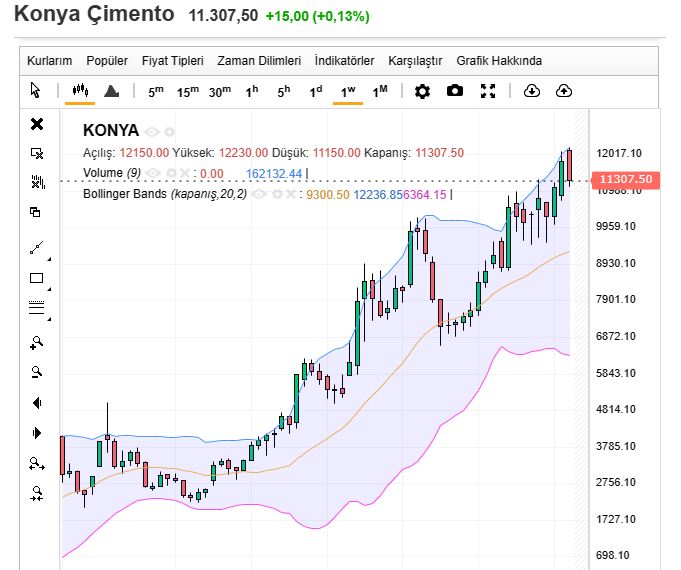Select the rectangle shape drawing tool
681x570 pixels.
coord(36,278)
